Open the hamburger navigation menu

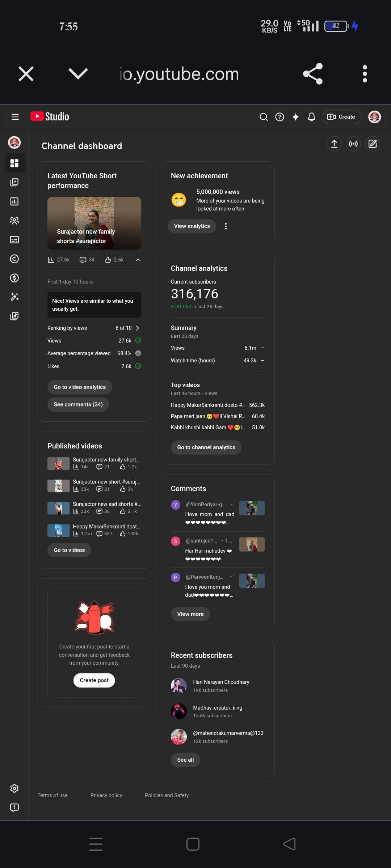pyautogui.click(x=15, y=117)
